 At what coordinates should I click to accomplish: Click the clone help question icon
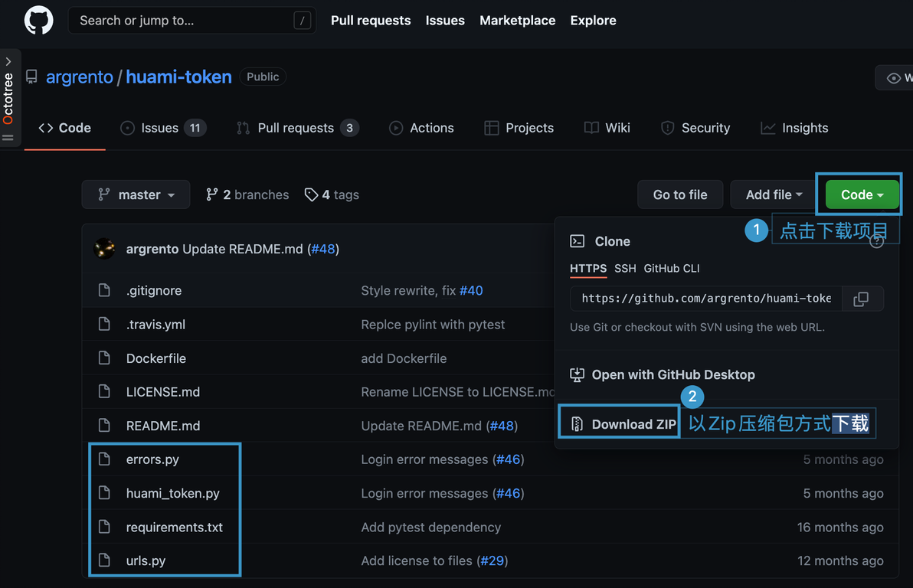tap(878, 241)
